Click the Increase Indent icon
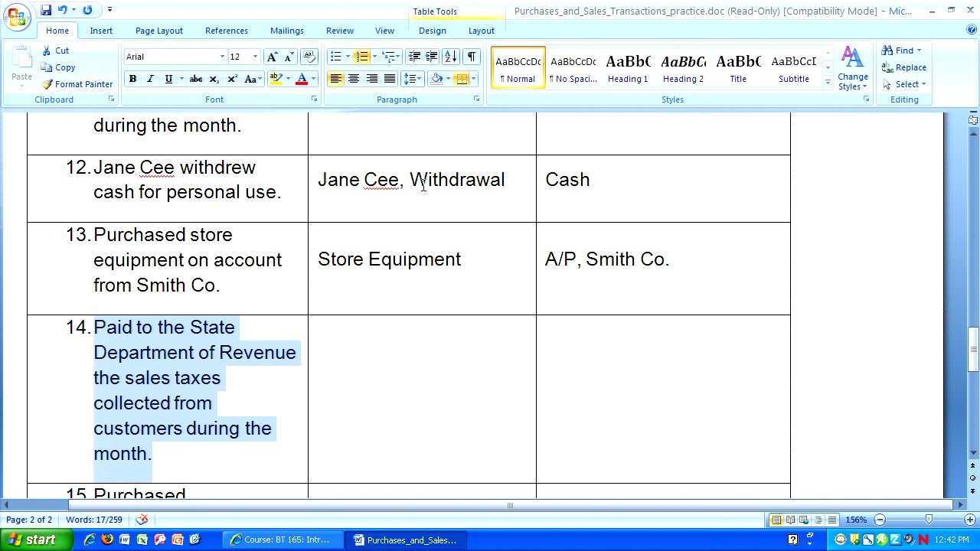 point(432,57)
